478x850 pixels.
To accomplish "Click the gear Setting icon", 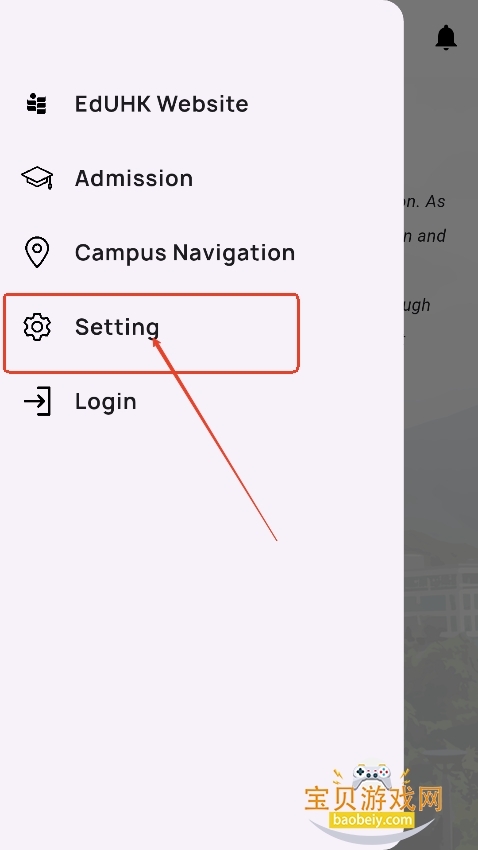I will (x=37, y=327).
